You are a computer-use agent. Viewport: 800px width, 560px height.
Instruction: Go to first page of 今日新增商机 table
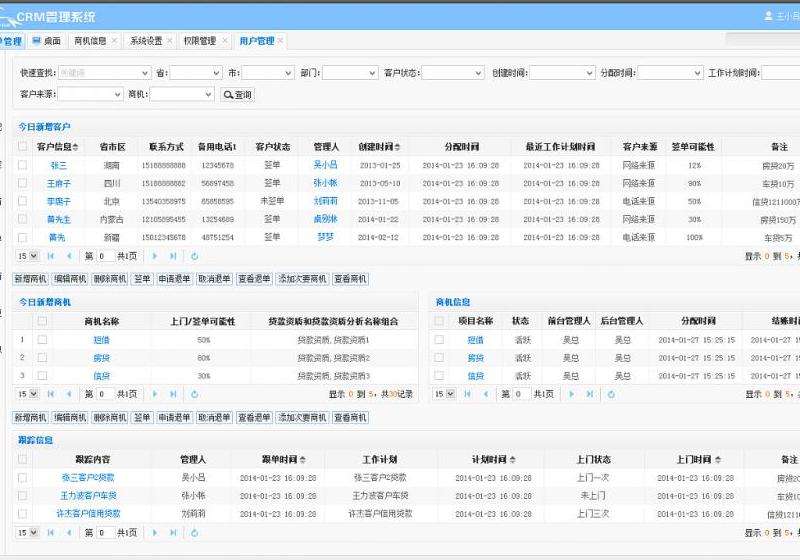pyautogui.click(x=51, y=394)
